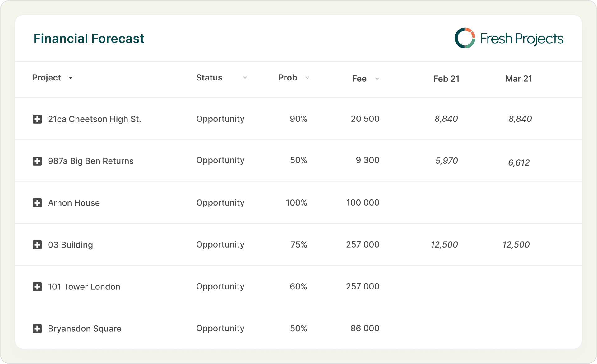Click the Feb 21 column header
The width and height of the screenshot is (597, 364).
tap(446, 79)
